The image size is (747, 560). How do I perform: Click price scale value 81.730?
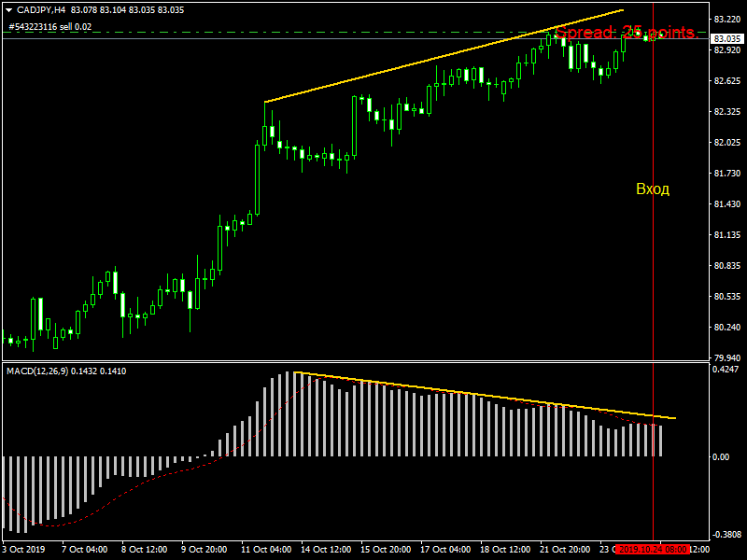[x=727, y=174]
